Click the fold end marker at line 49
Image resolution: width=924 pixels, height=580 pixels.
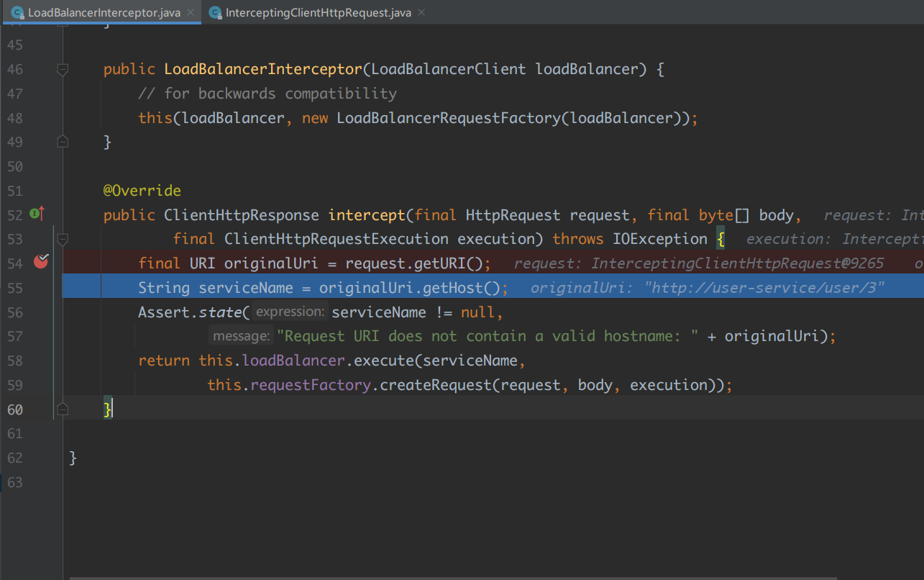(63, 142)
